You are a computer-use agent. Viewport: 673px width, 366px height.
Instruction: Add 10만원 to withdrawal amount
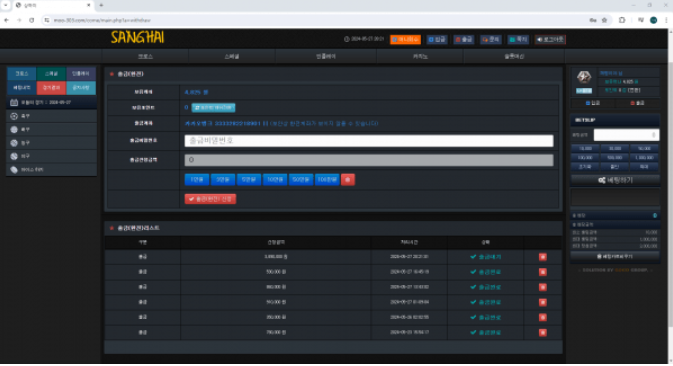click(x=275, y=179)
